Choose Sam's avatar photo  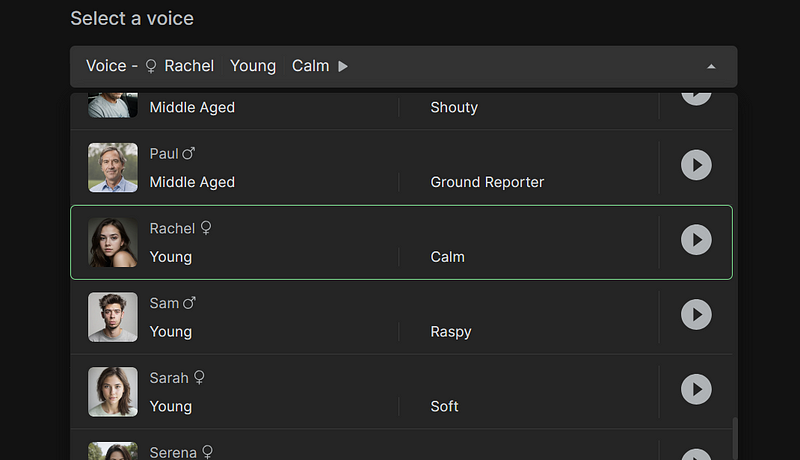click(113, 317)
